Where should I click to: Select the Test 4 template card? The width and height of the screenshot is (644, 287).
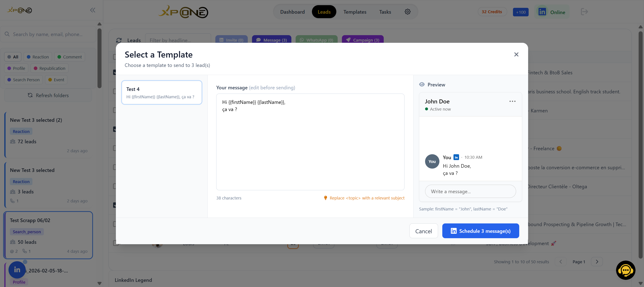pyautogui.click(x=162, y=92)
